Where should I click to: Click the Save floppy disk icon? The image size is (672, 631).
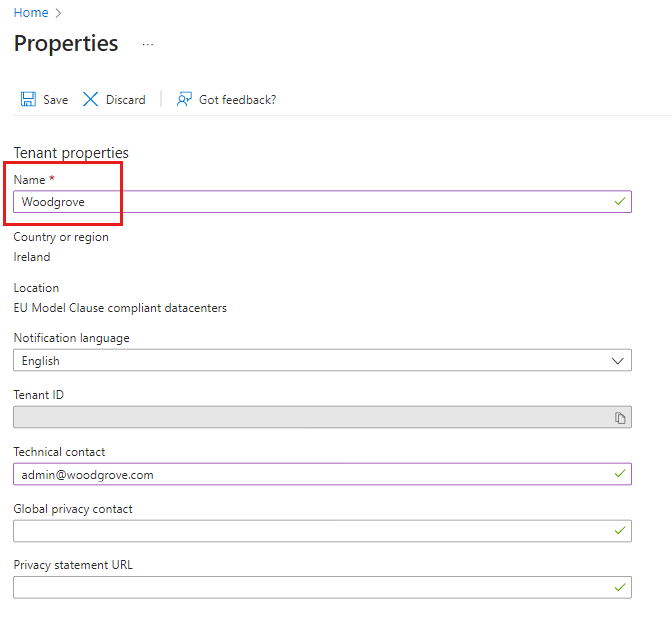(x=28, y=100)
